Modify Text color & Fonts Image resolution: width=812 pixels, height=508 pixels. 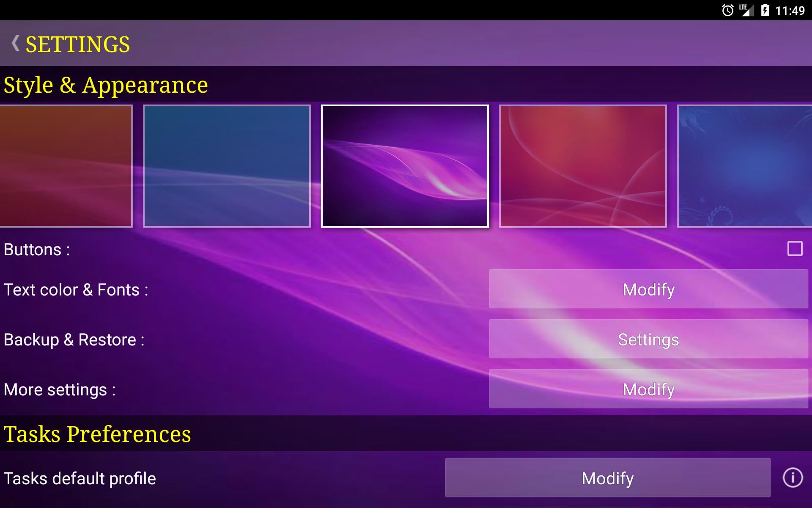[x=648, y=289]
